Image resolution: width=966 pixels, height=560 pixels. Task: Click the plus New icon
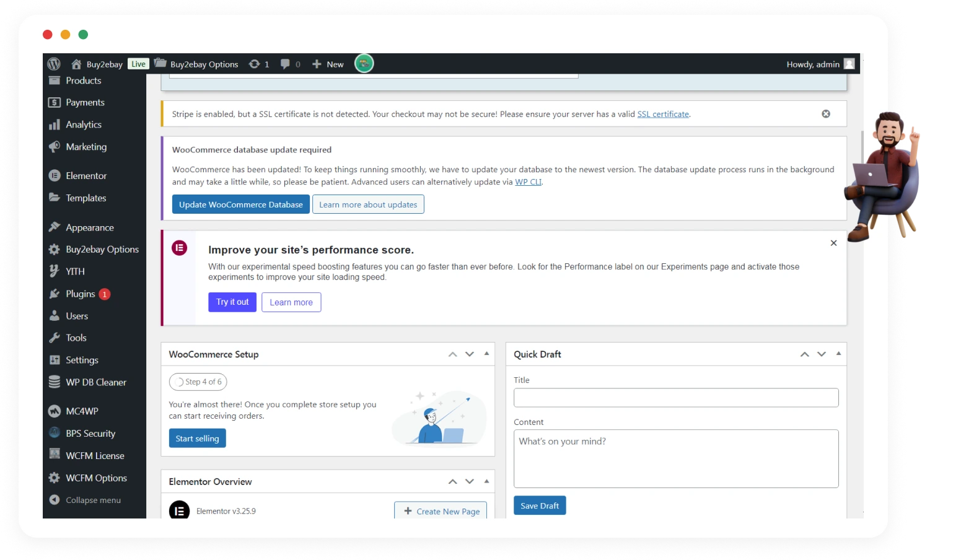pos(317,64)
